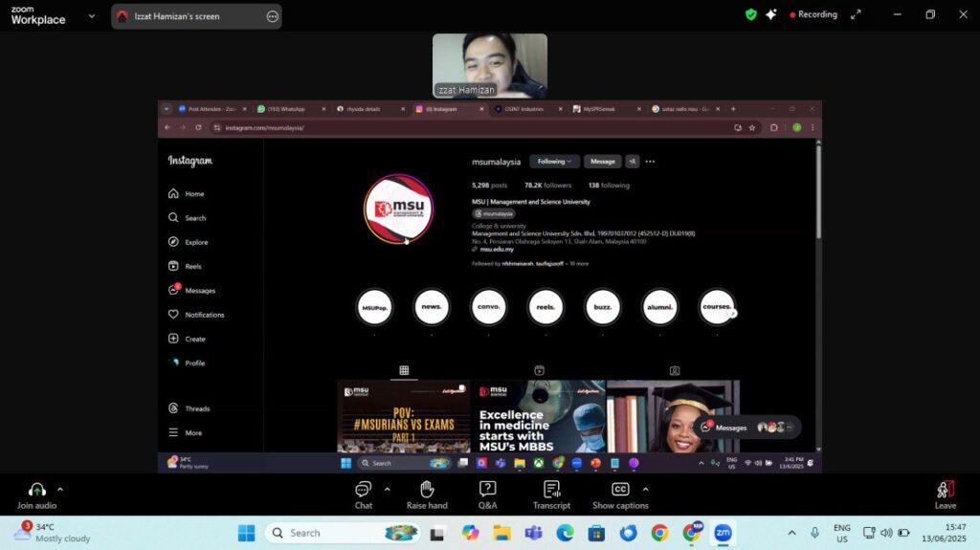Open Threads in Instagram sidebar

click(x=189, y=408)
